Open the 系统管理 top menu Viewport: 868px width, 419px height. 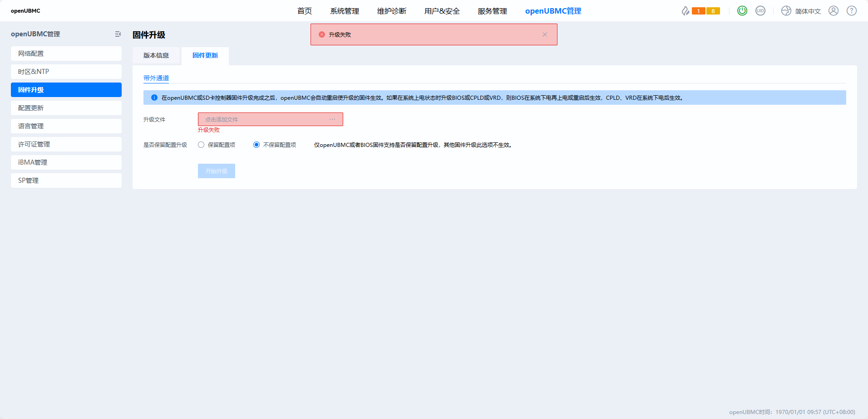pos(345,11)
